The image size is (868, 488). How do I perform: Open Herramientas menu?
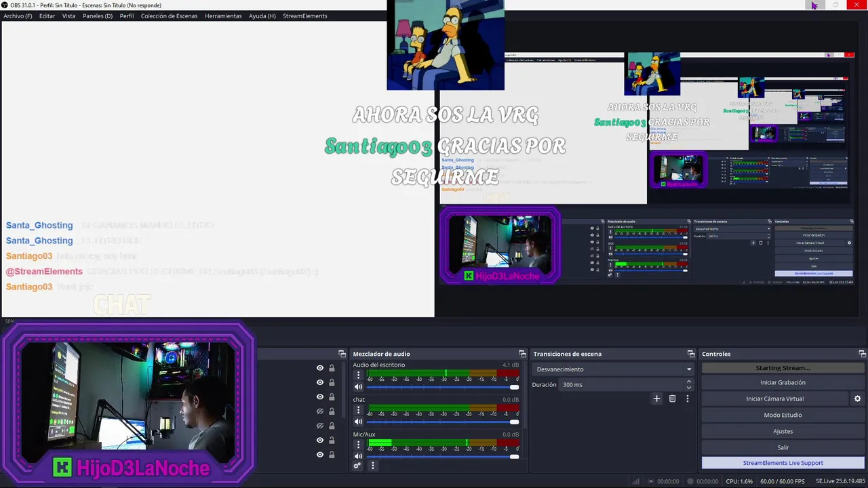[223, 16]
